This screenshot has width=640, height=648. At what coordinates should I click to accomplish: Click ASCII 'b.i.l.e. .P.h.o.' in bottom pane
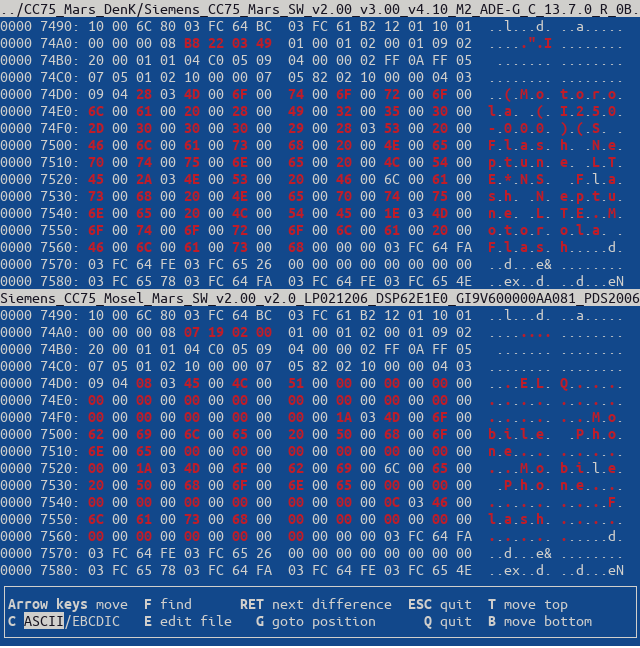tap(555, 434)
